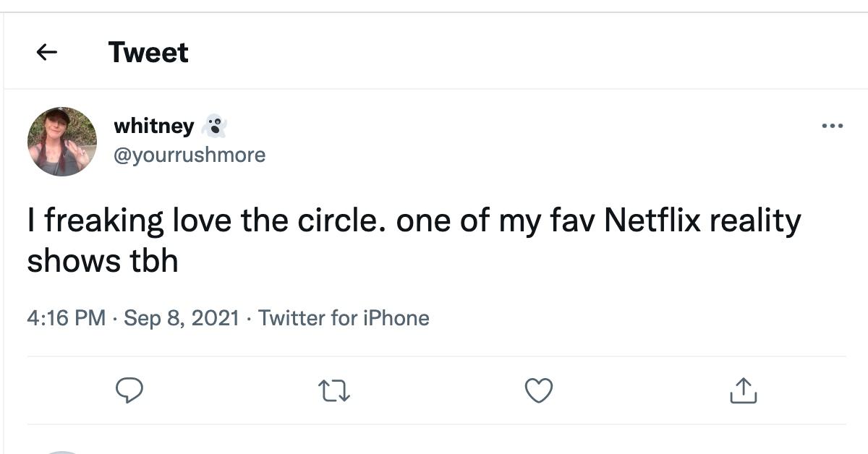
Task: Open the Sep 8, 2021 timestamp link
Action: point(183,317)
